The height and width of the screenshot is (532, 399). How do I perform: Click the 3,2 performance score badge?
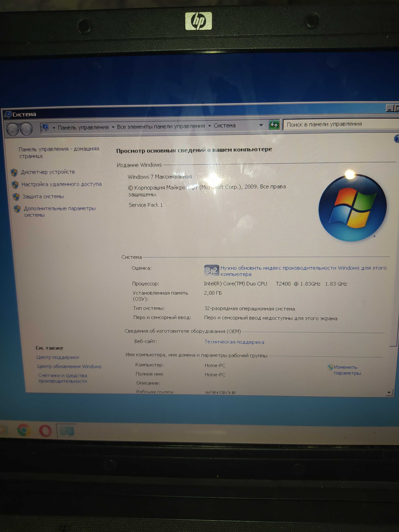pyautogui.click(x=211, y=271)
